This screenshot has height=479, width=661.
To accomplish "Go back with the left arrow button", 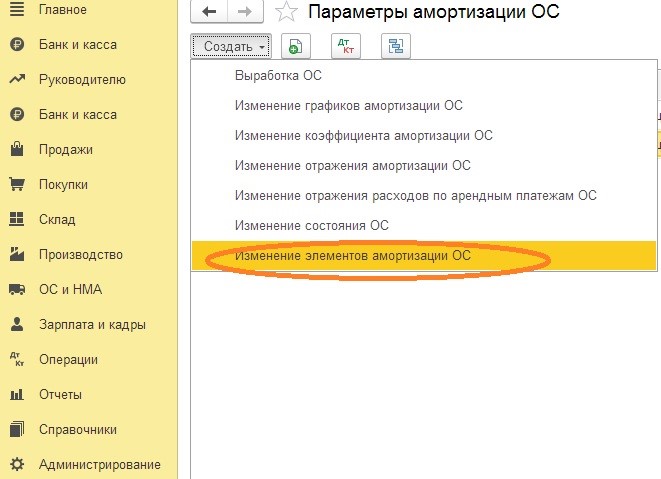I will (209, 11).
